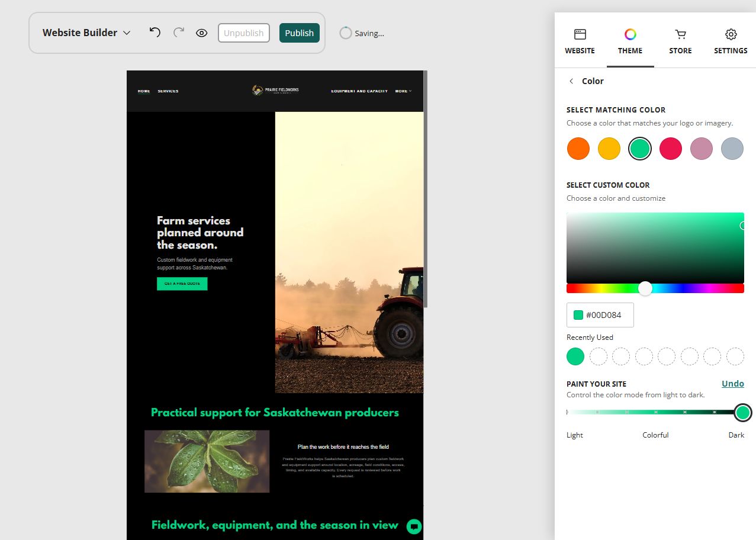756x540 pixels.
Task: Click the Home nav link in preview
Action: (144, 91)
